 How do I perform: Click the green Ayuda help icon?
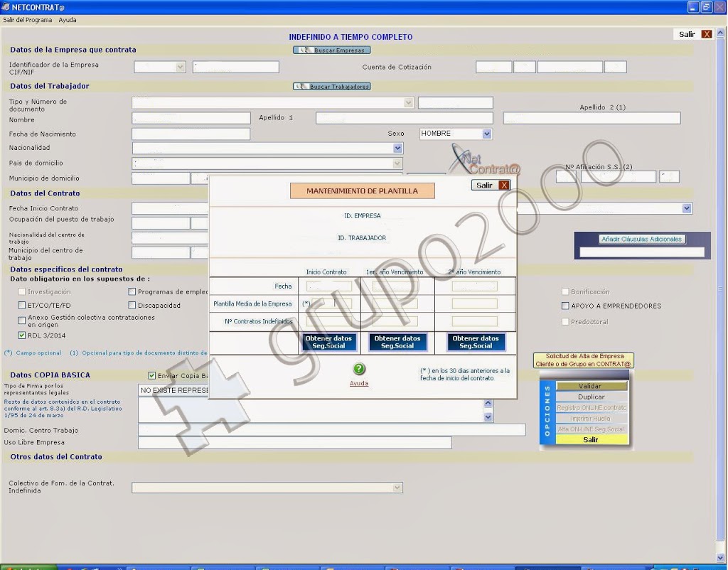tap(359, 369)
